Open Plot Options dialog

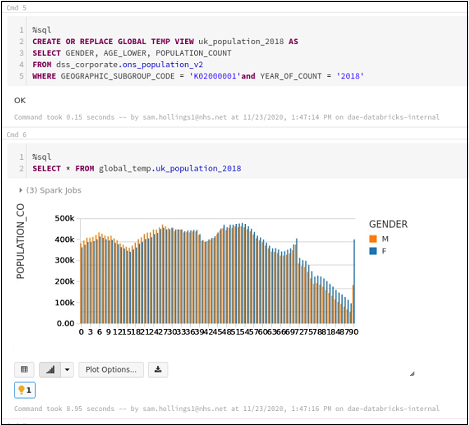[x=111, y=370]
